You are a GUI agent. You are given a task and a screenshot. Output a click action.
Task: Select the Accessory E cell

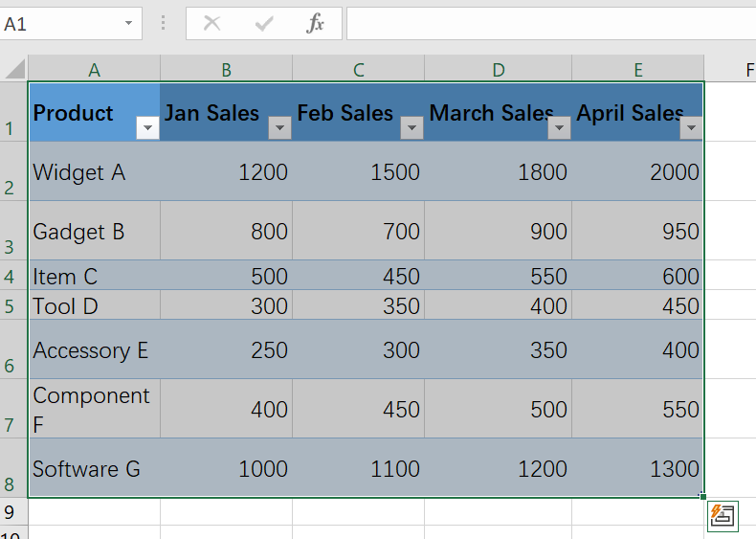[x=95, y=348]
